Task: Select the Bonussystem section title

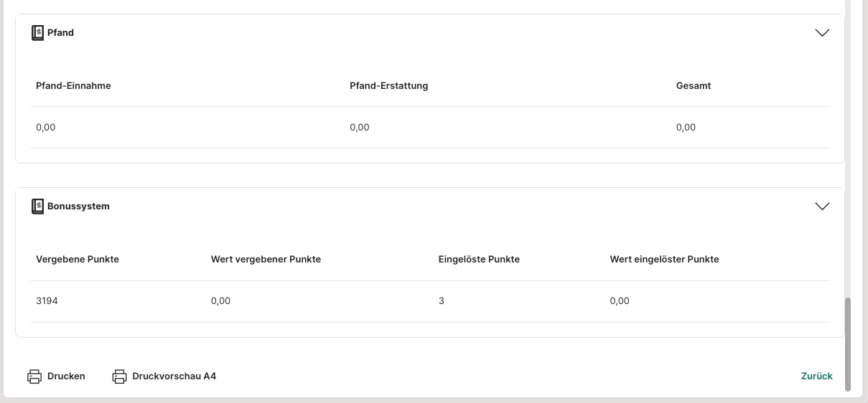Action: [x=78, y=207]
